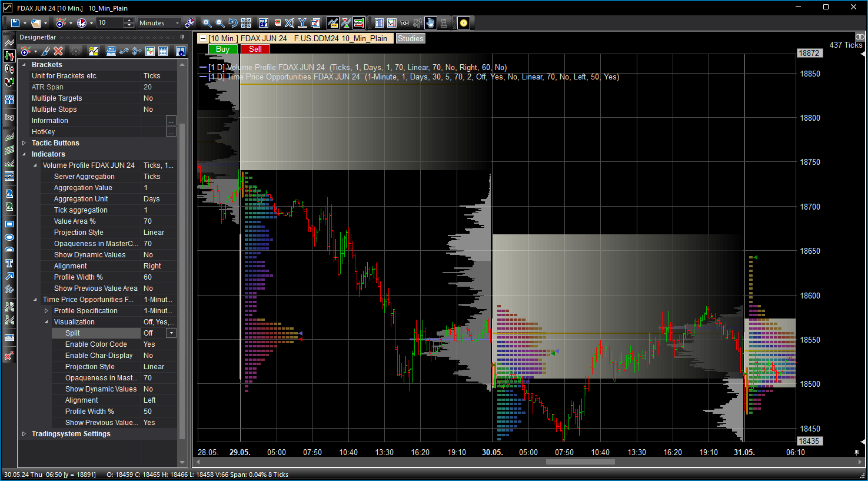Click the zoom in magnifier icon
Image resolution: width=868 pixels, height=481 pixels.
[x=207, y=23]
